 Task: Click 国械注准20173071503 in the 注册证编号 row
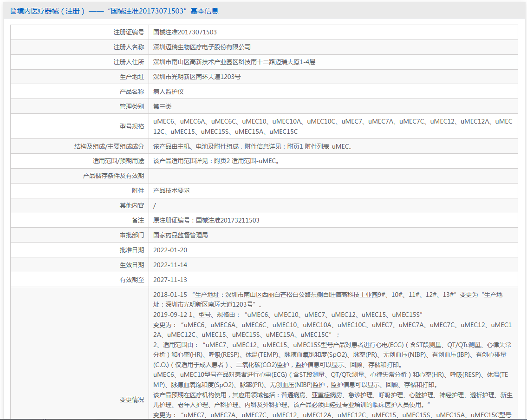[185, 32]
